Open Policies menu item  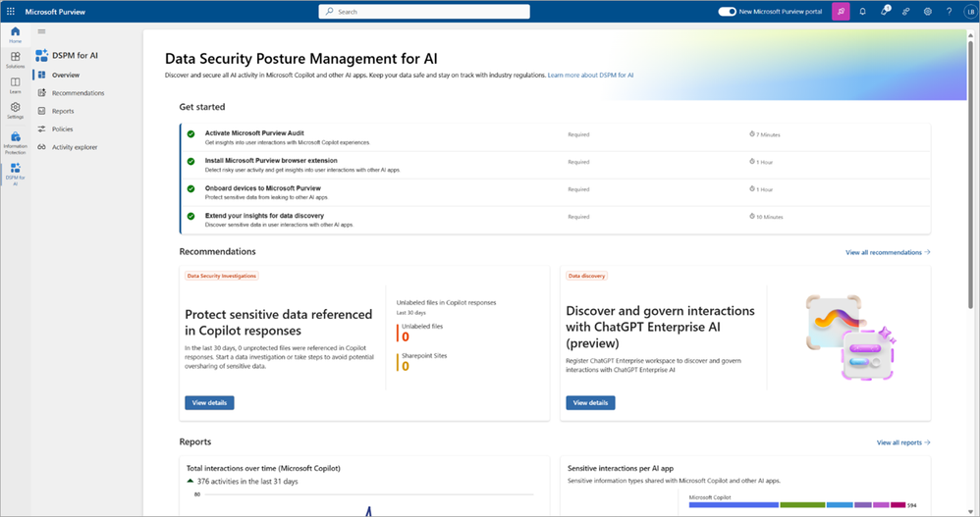(63, 129)
